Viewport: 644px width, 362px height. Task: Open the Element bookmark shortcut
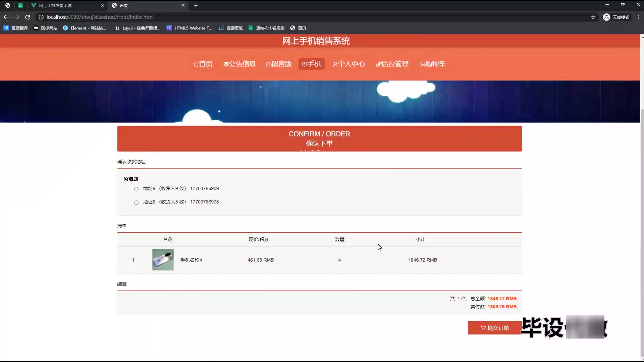coord(85,28)
